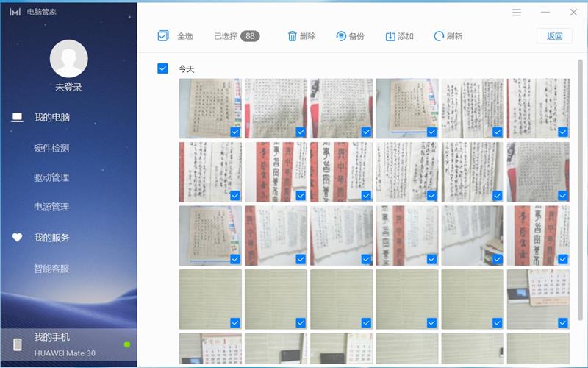Viewport: 588px width, 368px height.
Task: Click the add import icon
Action: (x=390, y=36)
